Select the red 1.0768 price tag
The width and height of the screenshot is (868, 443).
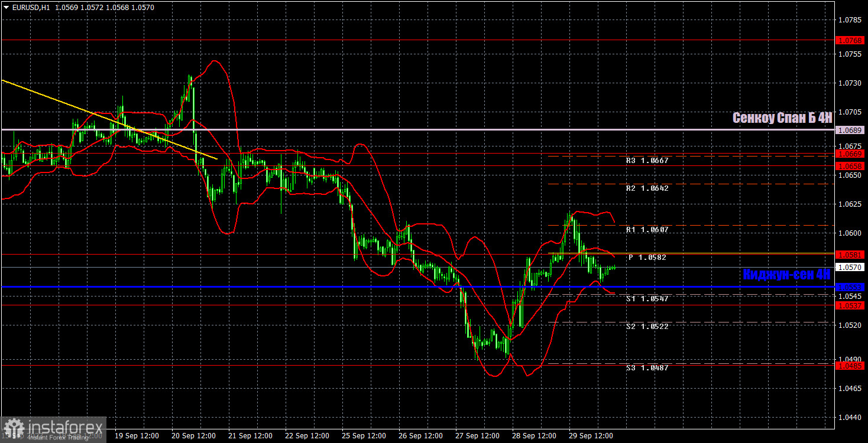(x=850, y=40)
